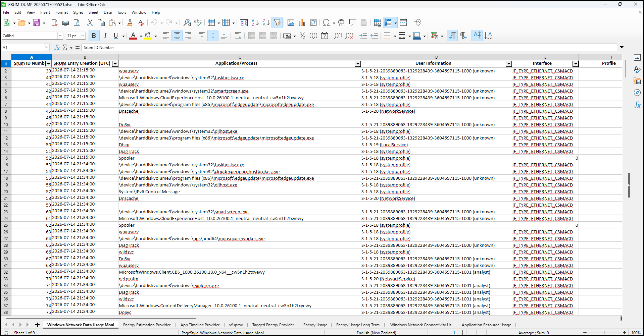The width and height of the screenshot is (644, 336).
Task: Open sidebar Gallery icon
Action: [637, 81]
